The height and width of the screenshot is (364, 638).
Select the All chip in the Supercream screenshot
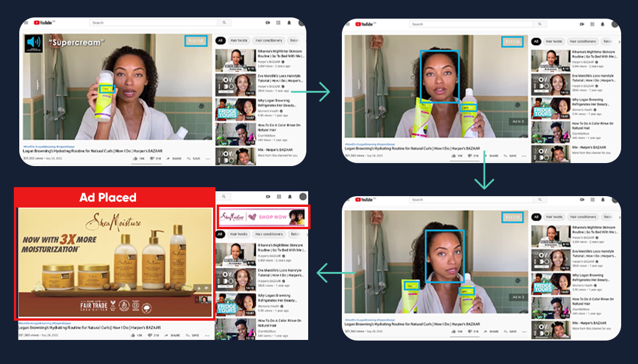[220, 41]
